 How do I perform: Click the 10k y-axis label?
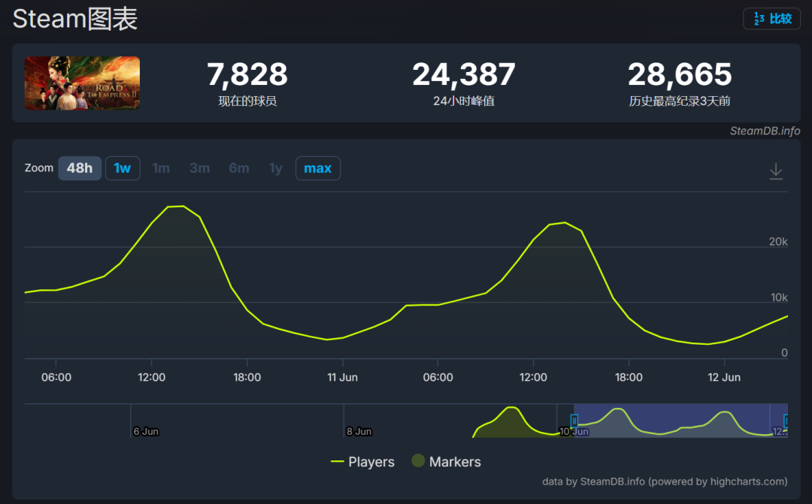(779, 297)
